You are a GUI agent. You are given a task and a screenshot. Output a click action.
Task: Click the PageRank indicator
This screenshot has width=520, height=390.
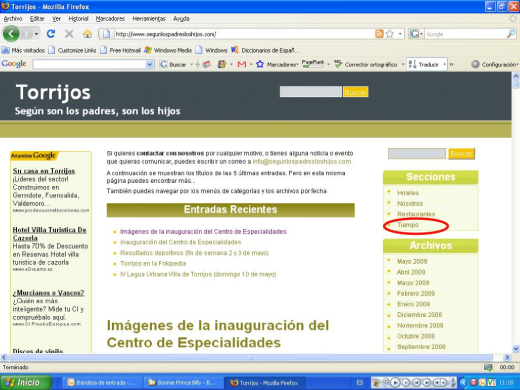[313, 64]
